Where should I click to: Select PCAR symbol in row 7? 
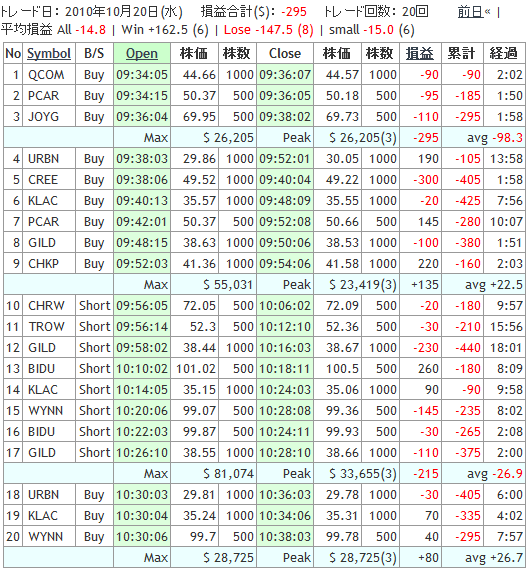point(43,222)
